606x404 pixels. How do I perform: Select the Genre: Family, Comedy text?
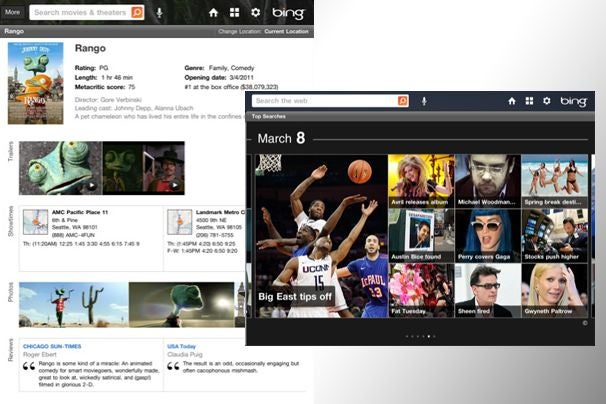pyautogui.click(x=219, y=68)
